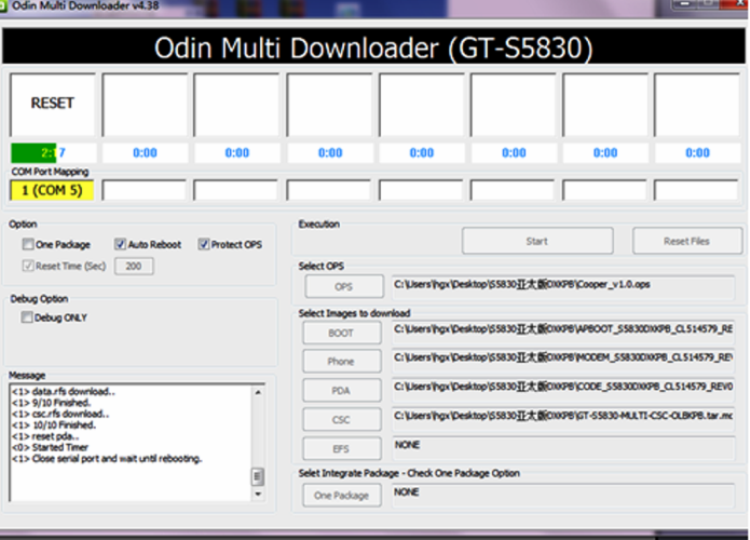Click the Reset Time value field showing 200
750x540 pixels.
134,266
